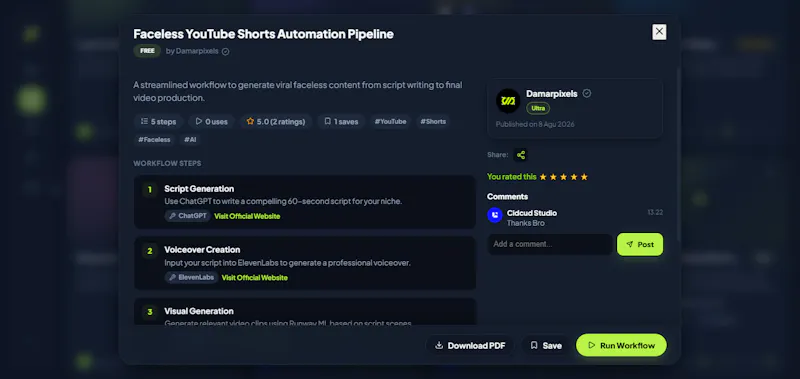Select the Voiceover Creation step heading

(x=202, y=250)
